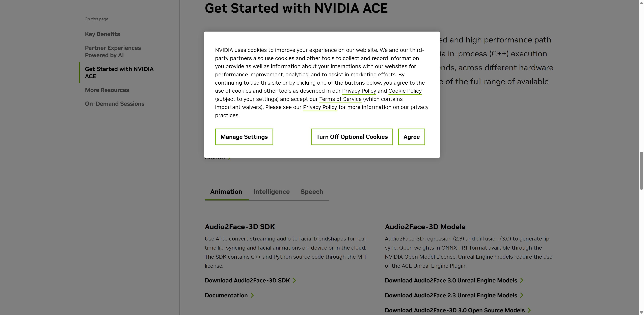Viewport: 644px width, 315px height.
Task: Select the Animation tab
Action: [x=226, y=192]
